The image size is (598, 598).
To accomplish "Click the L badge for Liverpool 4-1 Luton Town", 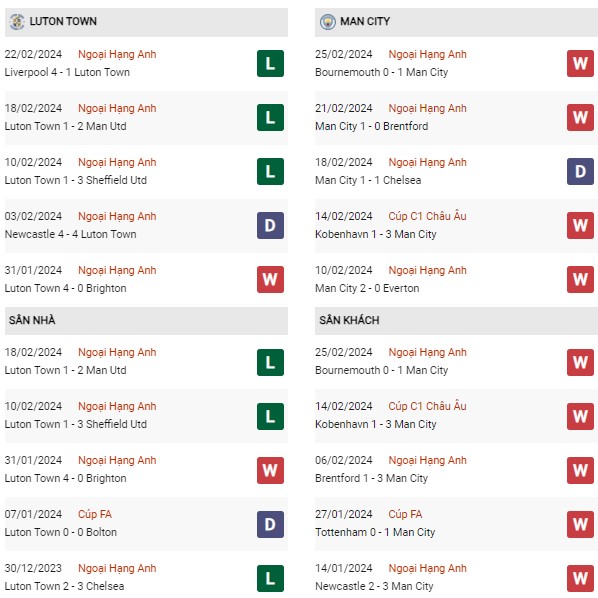I will 270,63.
